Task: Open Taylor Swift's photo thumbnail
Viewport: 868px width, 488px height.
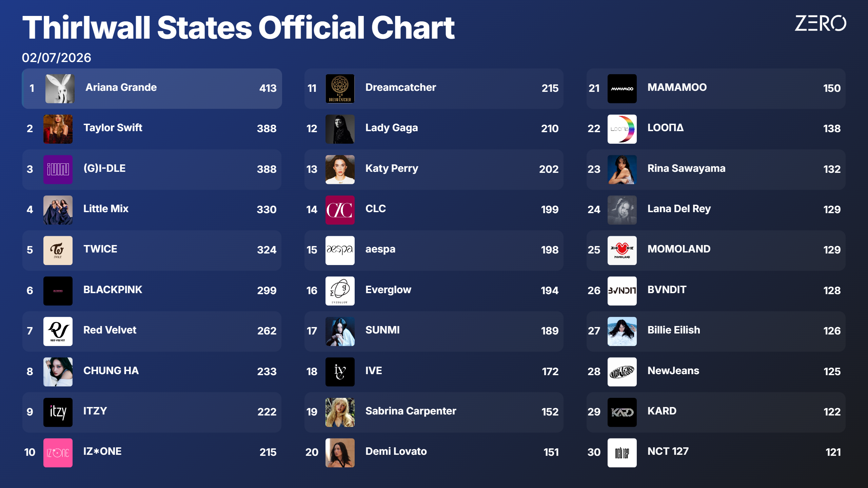Action: tap(58, 129)
